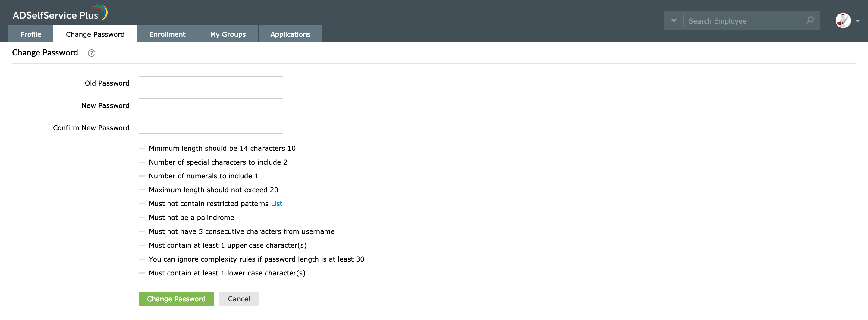Screen dimensions: 868x320
Task: Click the Cancel button
Action: pos(239,299)
